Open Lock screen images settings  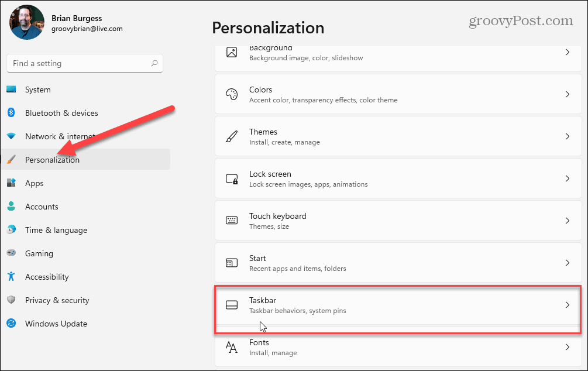398,178
